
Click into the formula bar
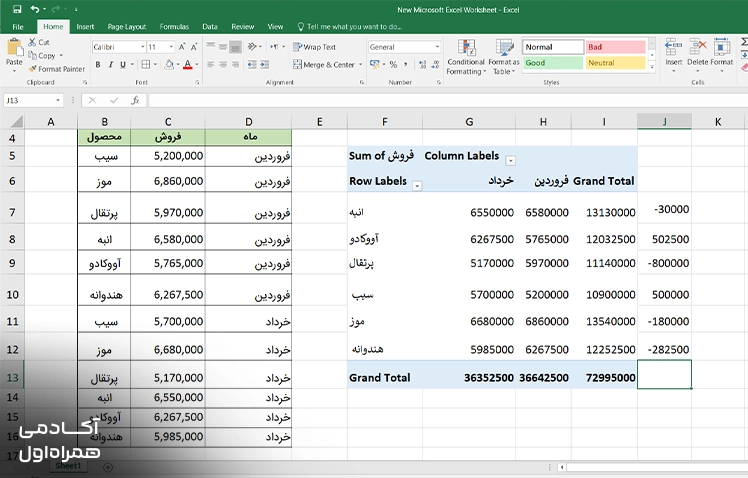coord(447,100)
